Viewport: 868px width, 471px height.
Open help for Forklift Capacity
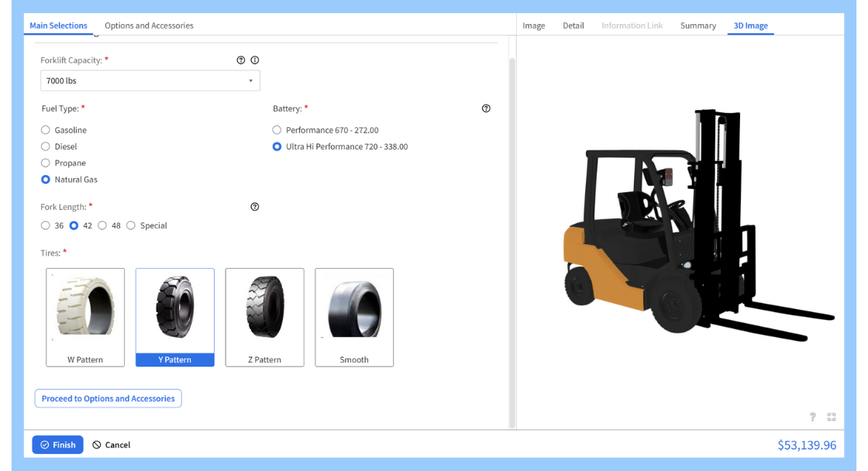click(x=241, y=60)
